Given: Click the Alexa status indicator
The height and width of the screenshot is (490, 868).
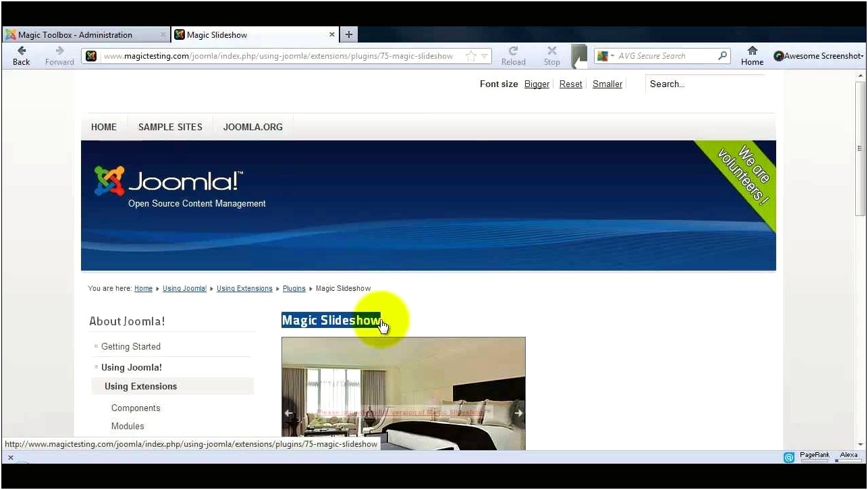Looking at the screenshot, I should tap(848, 457).
